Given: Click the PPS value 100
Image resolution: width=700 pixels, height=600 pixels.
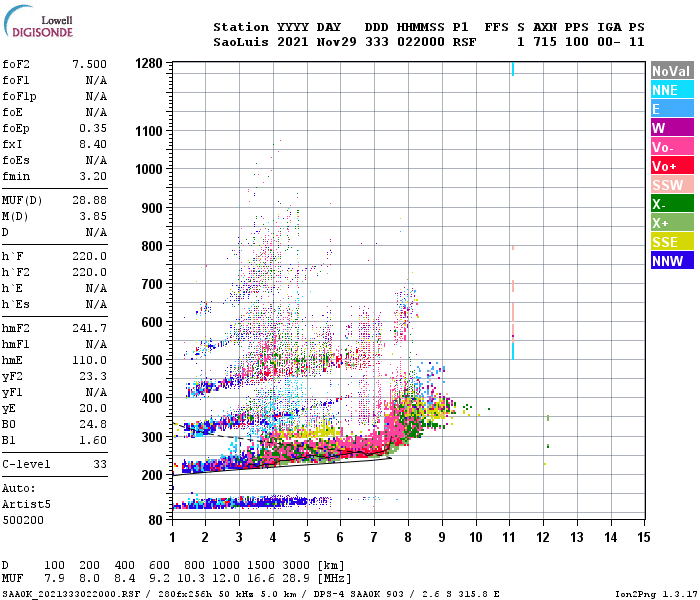Looking at the screenshot, I should point(577,42).
